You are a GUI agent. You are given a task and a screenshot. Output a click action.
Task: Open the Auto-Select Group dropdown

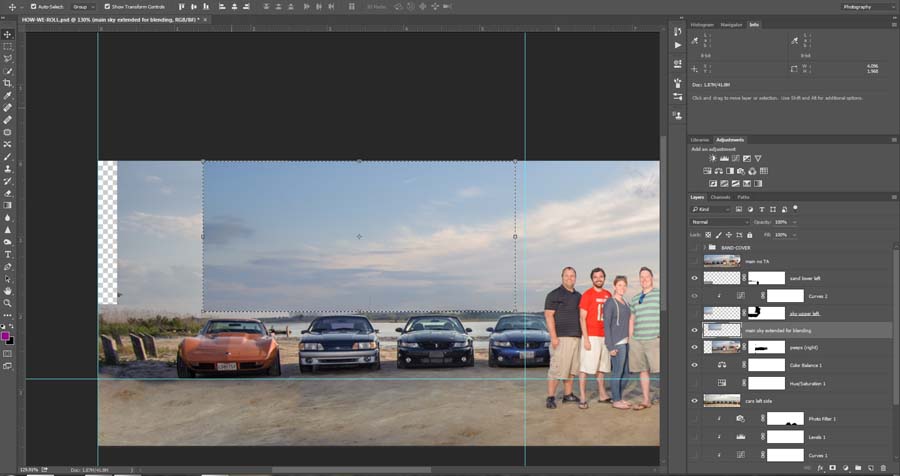coord(84,6)
